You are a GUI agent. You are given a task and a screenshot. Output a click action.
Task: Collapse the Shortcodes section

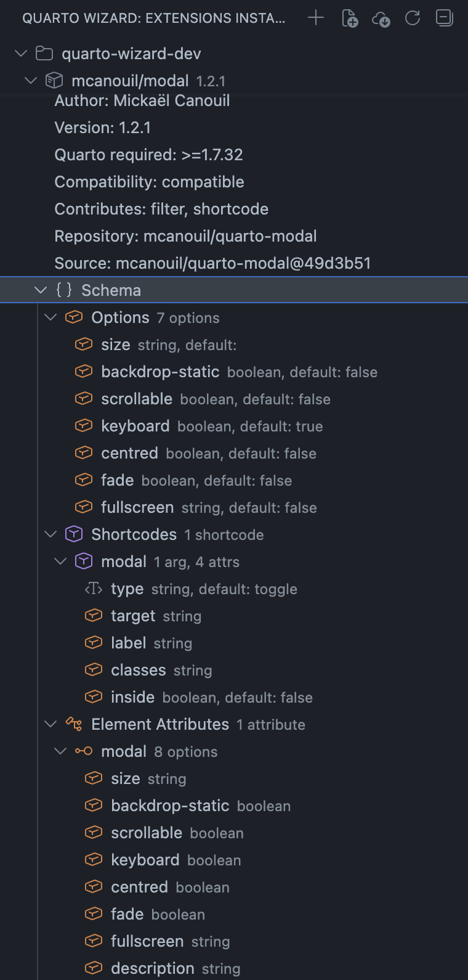[x=50, y=534]
